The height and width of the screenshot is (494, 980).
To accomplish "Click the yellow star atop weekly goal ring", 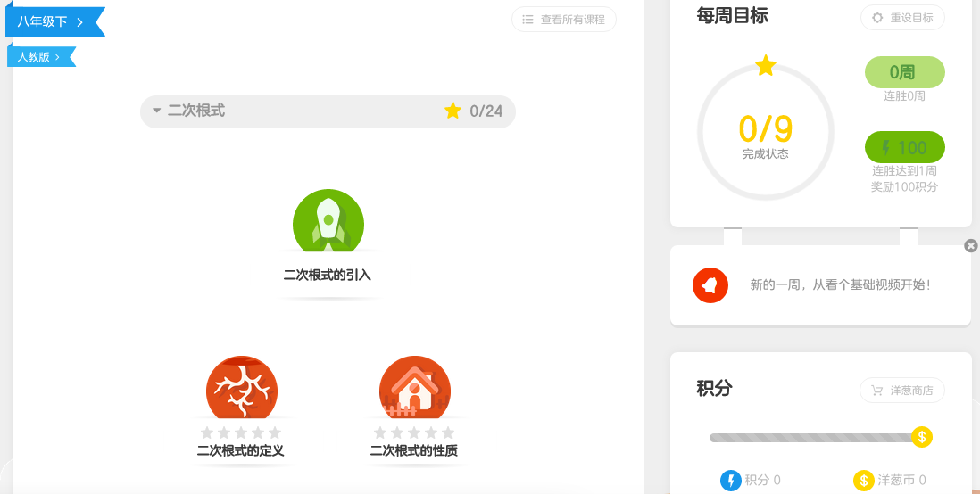I will point(766,66).
